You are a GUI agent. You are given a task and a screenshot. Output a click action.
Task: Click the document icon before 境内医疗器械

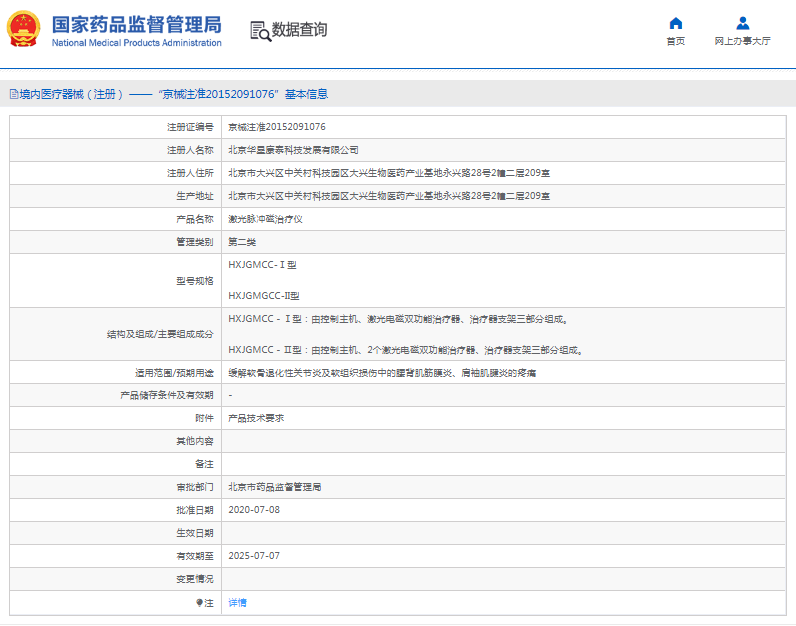coord(13,94)
